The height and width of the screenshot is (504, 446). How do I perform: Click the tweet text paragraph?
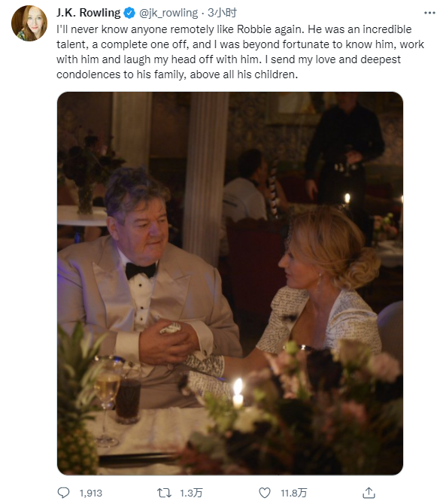click(241, 52)
